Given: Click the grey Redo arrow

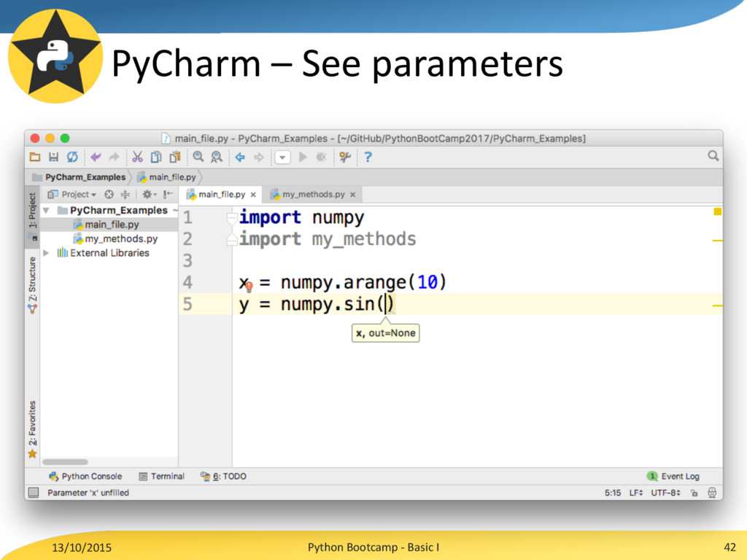Looking at the screenshot, I should (114, 157).
